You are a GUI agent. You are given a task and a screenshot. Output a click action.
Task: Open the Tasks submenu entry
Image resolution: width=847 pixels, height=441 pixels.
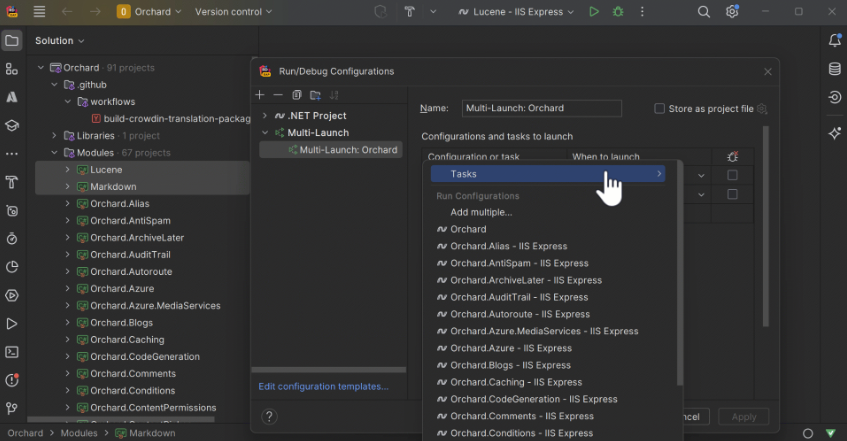pos(548,174)
